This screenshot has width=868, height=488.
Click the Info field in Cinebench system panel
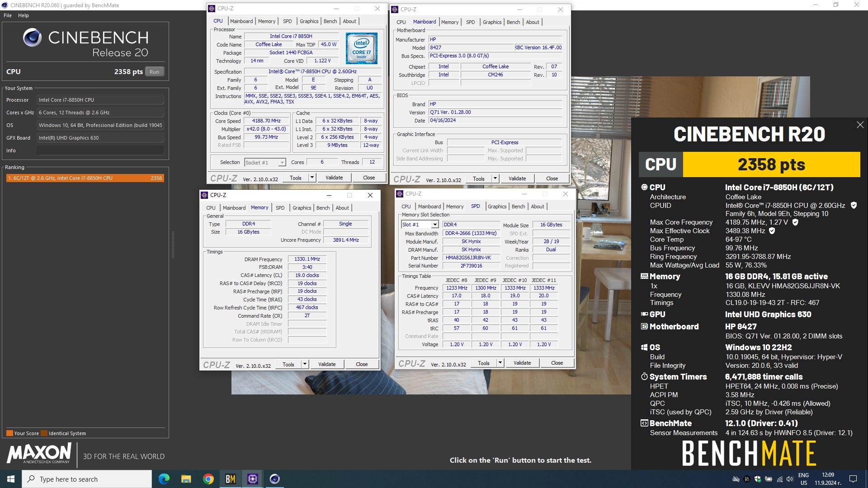tap(100, 150)
